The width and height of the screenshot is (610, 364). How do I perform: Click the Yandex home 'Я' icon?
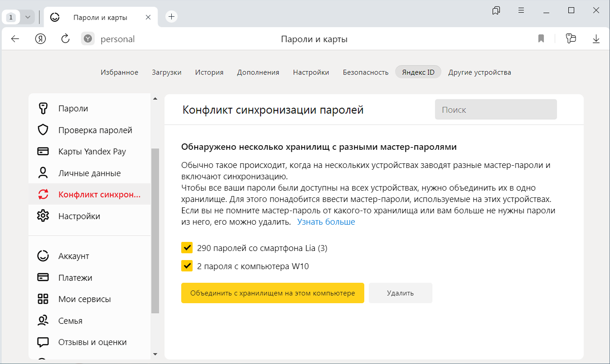40,39
